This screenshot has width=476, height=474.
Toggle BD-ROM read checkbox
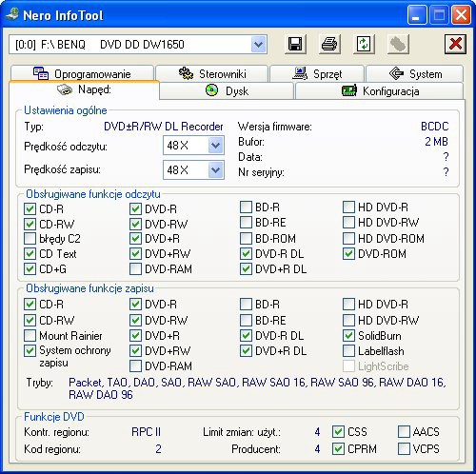tap(246, 239)
